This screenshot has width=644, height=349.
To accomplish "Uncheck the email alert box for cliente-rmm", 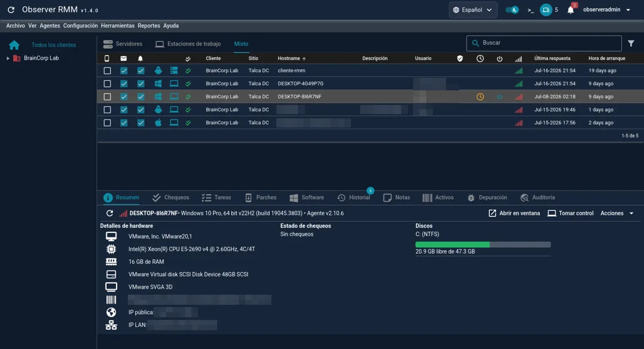I will [124, 70].
